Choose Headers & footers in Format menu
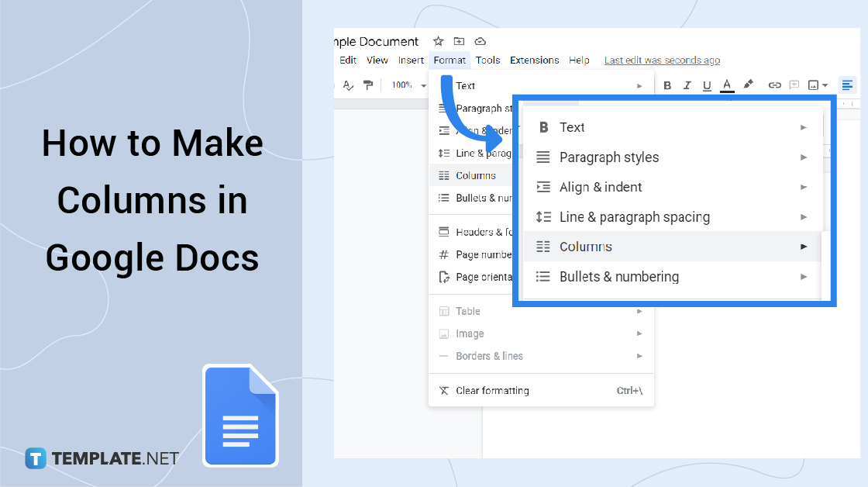The image size is (868, 487). click(472, 232)
